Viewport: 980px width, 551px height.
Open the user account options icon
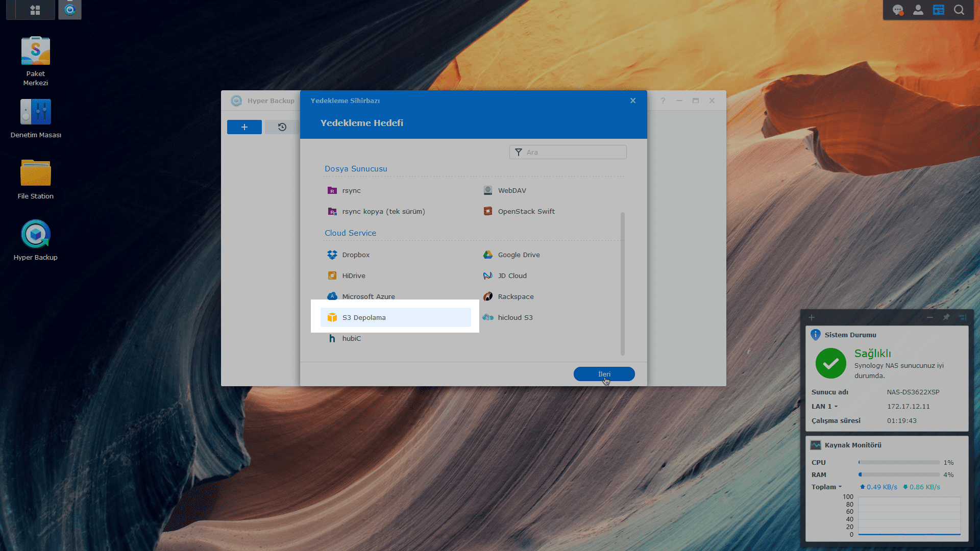[918, 10]
